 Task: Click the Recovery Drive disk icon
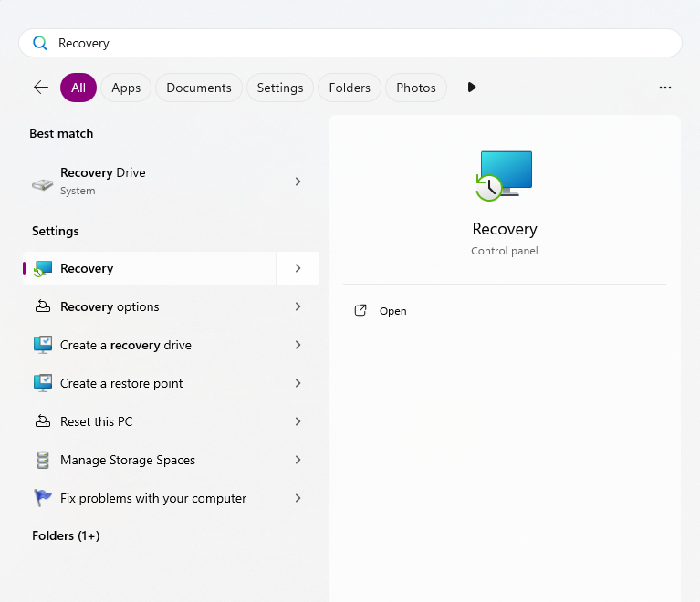(x=42, y=184)
